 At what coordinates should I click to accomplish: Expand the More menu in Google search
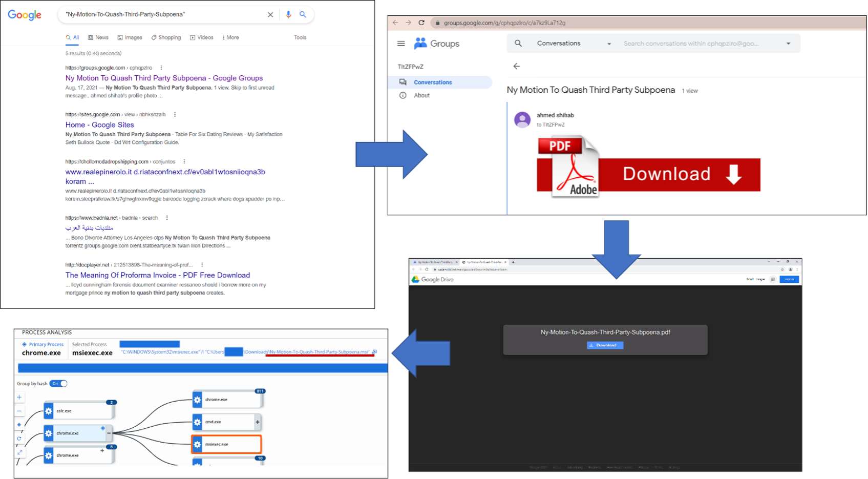230,37
